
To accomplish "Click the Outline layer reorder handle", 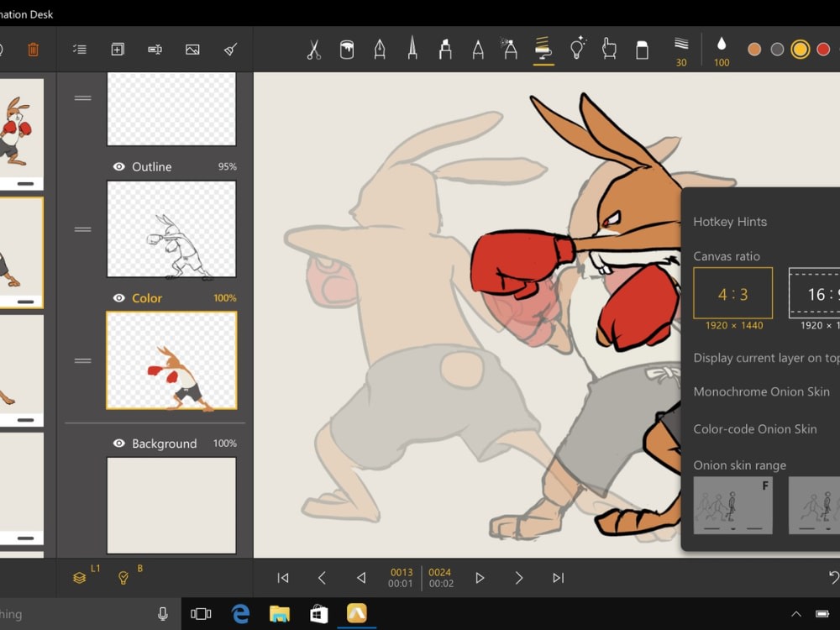I will point(82,229).
